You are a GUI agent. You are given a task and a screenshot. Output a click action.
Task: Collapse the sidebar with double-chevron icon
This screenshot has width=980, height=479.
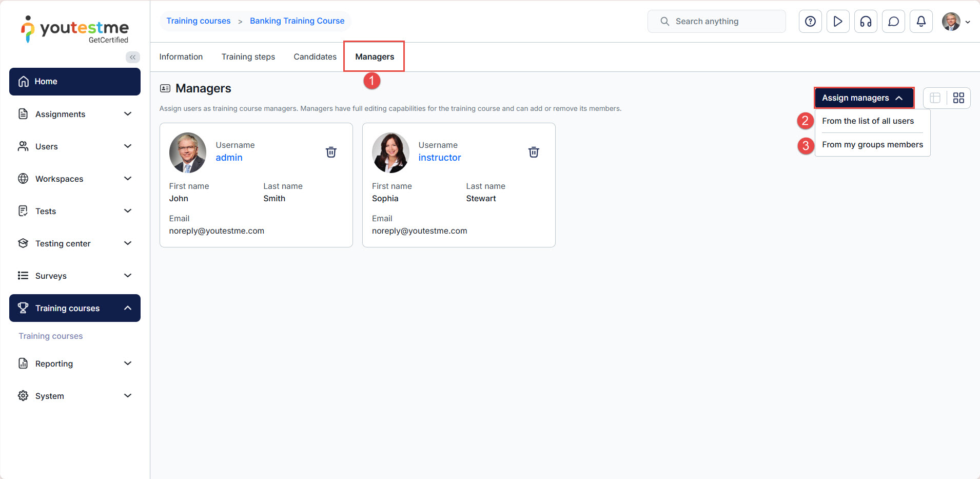tap(132, 57)
